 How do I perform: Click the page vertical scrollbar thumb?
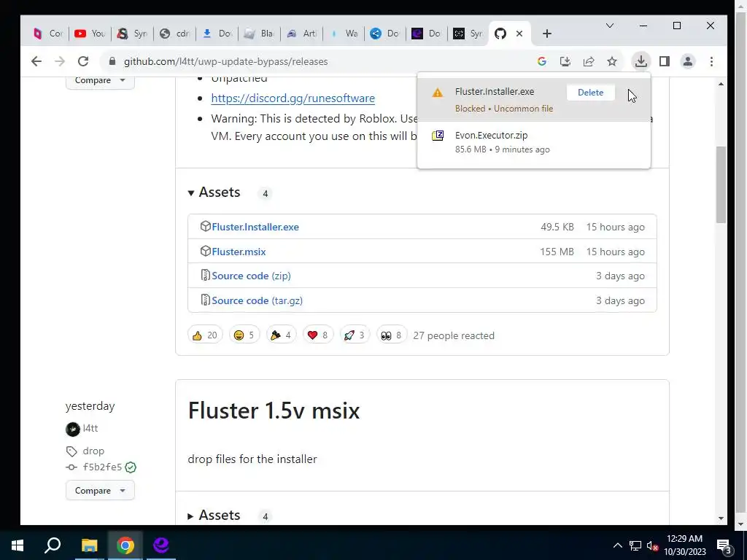point(721,184)
